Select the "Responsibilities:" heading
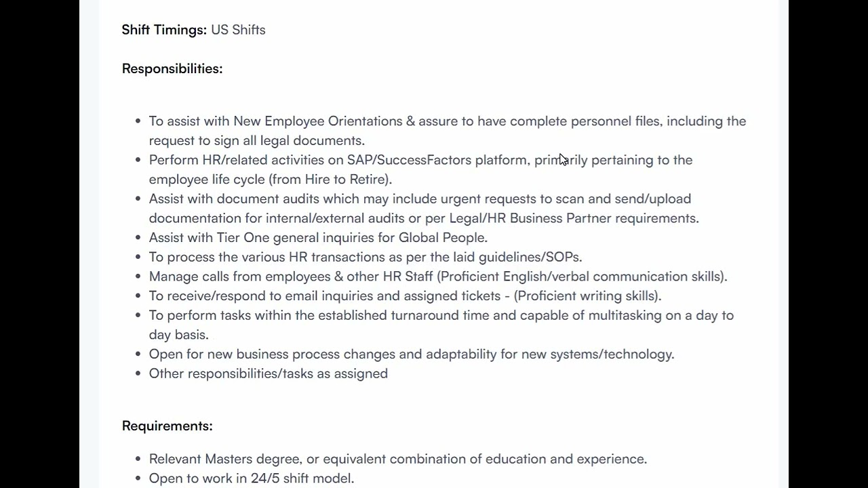The width and height of the screenshot is (868, 488). pos(172,68)
